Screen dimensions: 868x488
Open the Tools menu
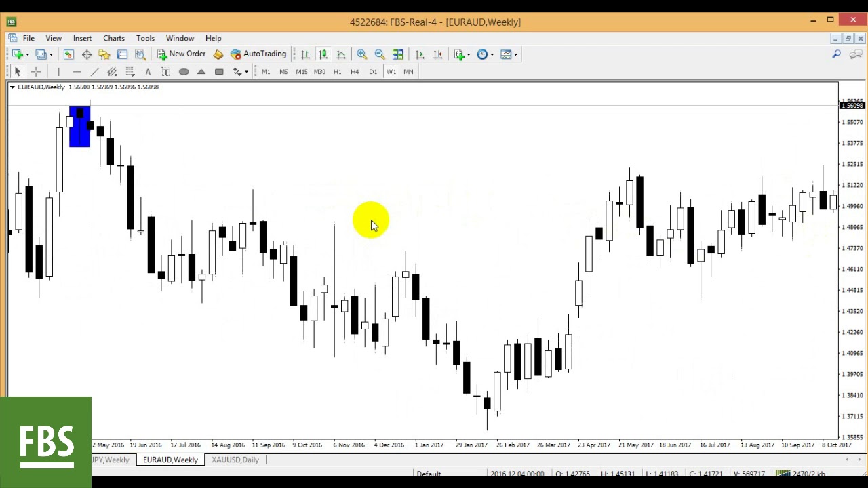145,39
